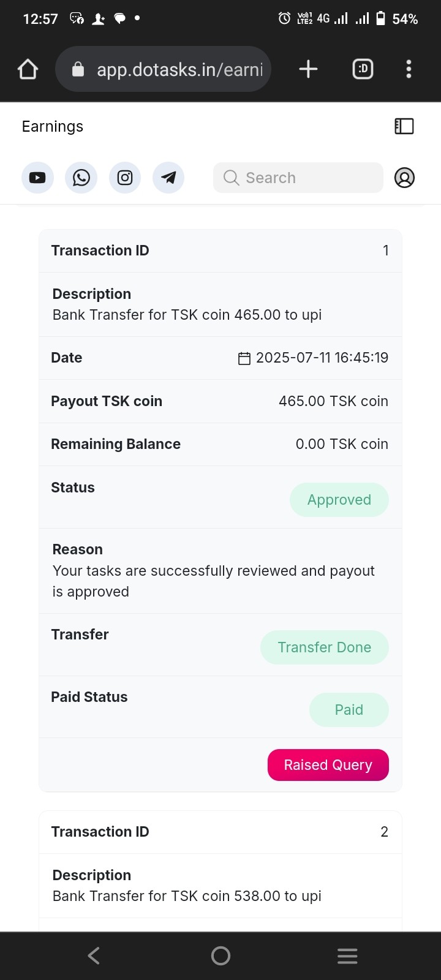Tap the WhatsApp icon
This screenshot has width=441, height=980.
tap(81, 178)
